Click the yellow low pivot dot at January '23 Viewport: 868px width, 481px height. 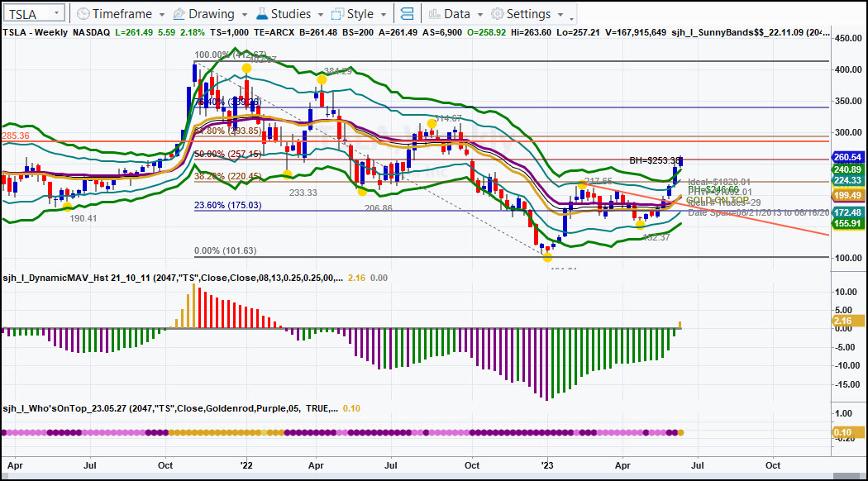(547, 257)
